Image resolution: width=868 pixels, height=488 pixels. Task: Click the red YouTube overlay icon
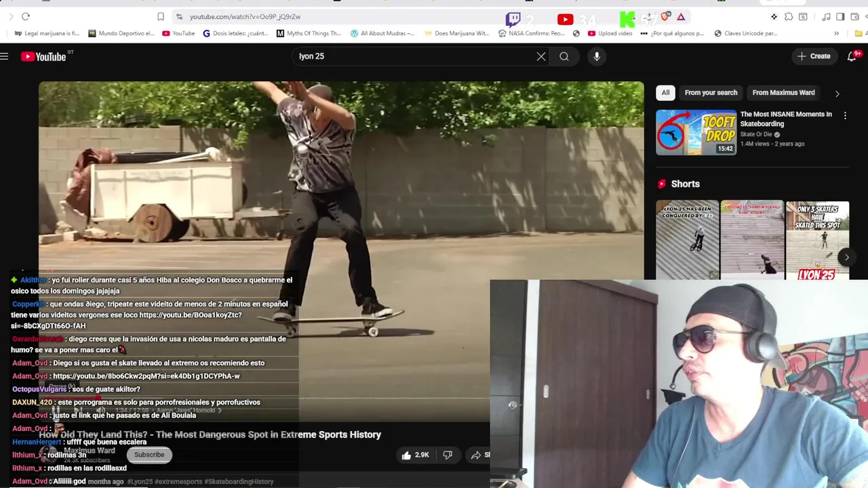pyautogui.click(x=565, y=20)
